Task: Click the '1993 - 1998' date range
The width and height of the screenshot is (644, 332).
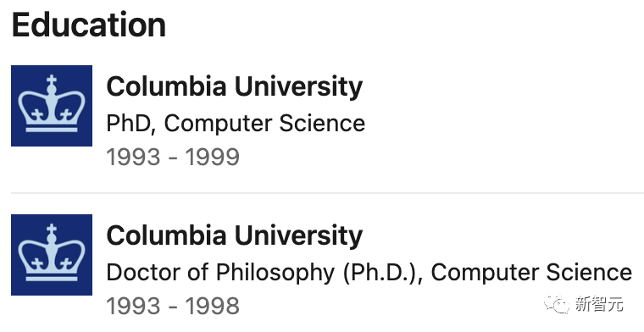Action: 173,306
